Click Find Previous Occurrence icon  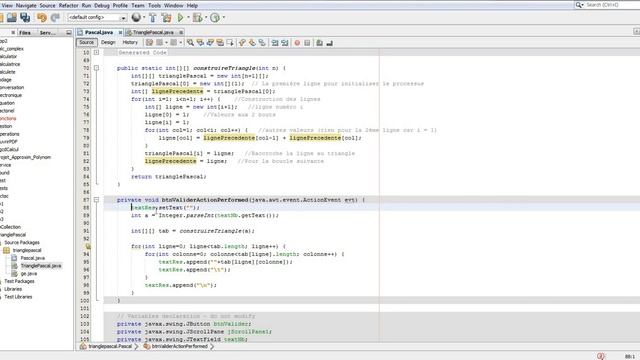(x=200, y=42)
